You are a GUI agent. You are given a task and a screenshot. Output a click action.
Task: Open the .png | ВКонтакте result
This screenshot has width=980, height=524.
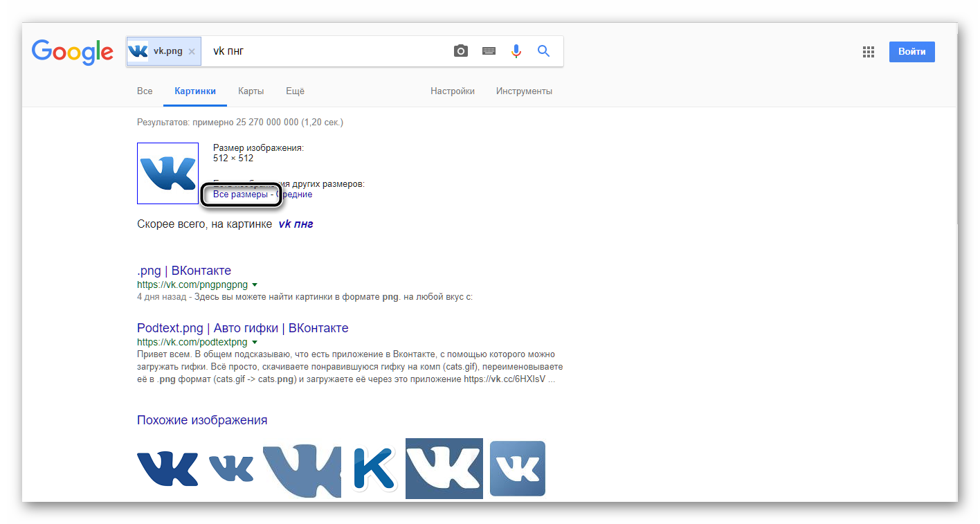point(184,271)
